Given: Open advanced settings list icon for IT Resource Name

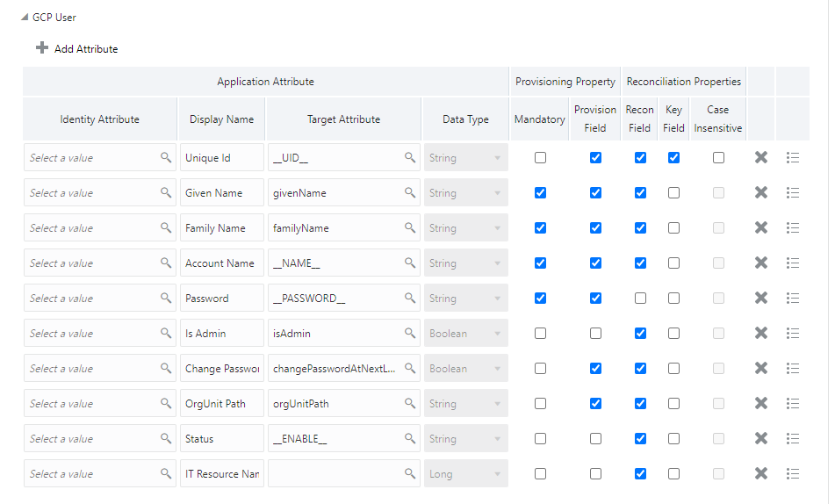Looking at the screenshot, I should click(793, 473).
